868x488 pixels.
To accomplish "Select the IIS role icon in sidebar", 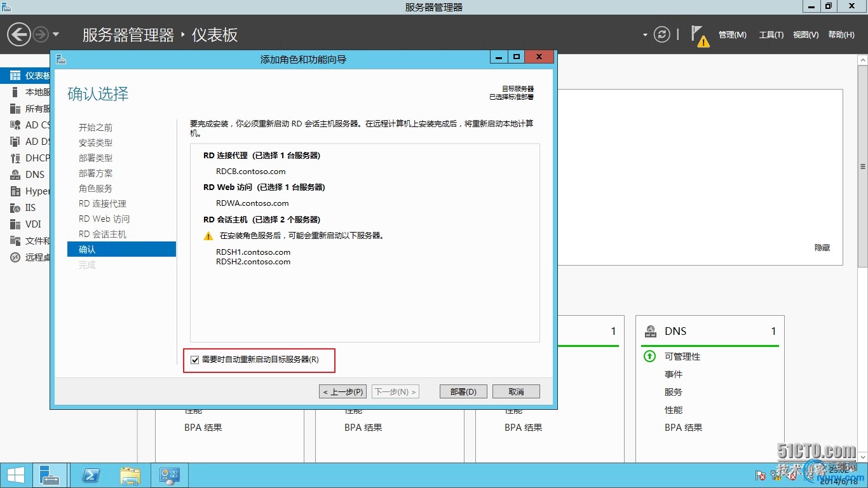I will pos(15,208).
